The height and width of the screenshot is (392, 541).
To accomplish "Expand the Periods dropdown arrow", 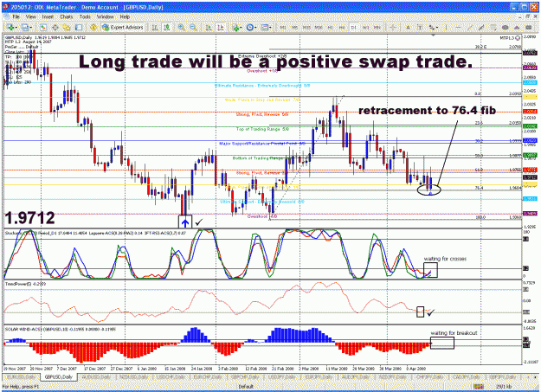I will [x=254, y=28].
